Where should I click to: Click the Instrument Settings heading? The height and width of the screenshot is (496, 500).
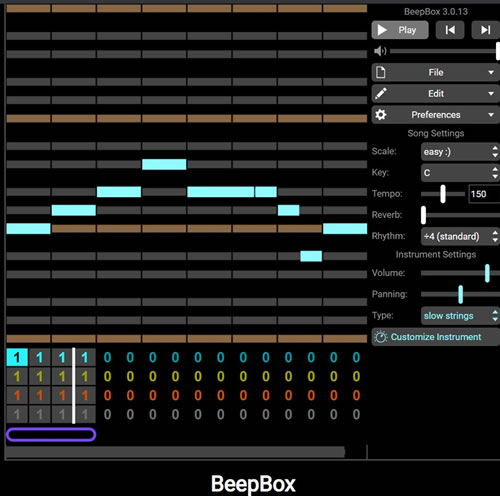436,255
